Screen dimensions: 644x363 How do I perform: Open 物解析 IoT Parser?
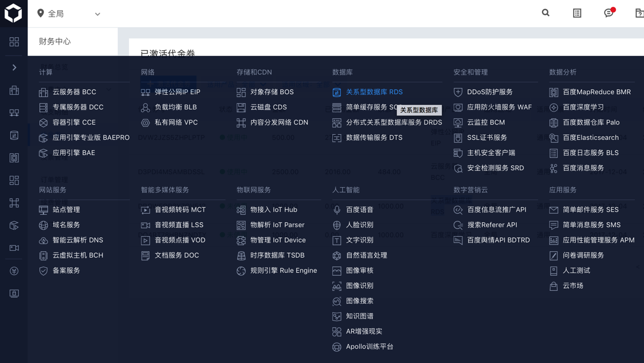(x=277, y=224)
